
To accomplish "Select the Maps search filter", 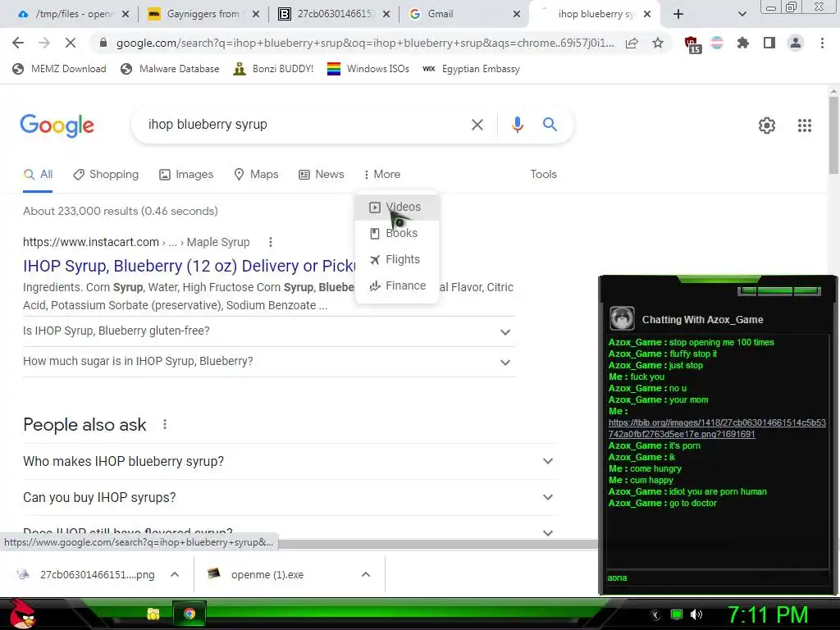I will 257,175.
